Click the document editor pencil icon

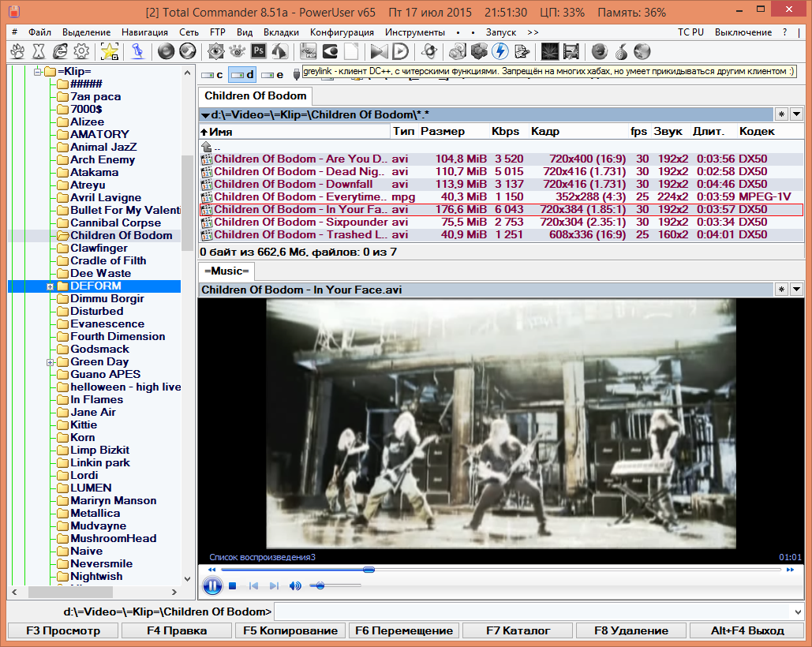coord(522,51)
